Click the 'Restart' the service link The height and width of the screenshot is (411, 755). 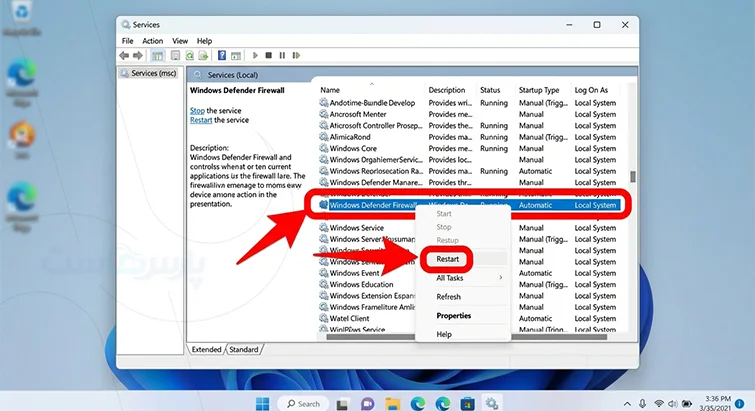tap(201, 120)
